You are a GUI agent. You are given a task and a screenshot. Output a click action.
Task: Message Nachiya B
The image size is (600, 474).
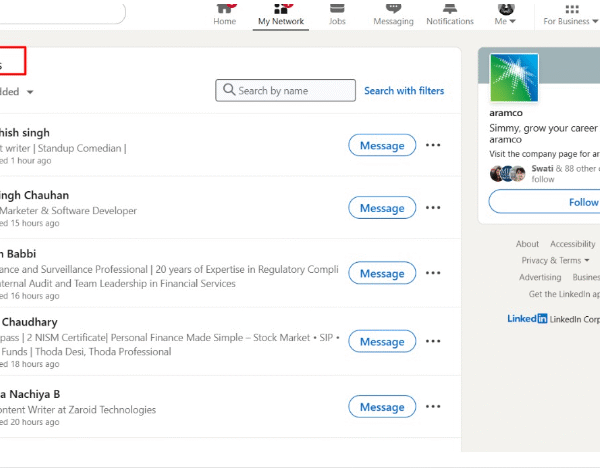point(382,407)
